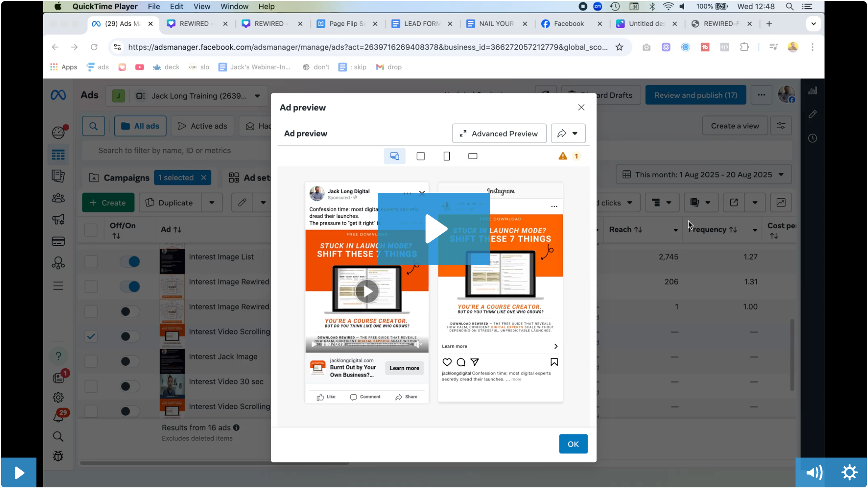This screenshot has height=489, width=868.
Task: Open the QuickTime File menu
Action: click(x=154, y=6)
